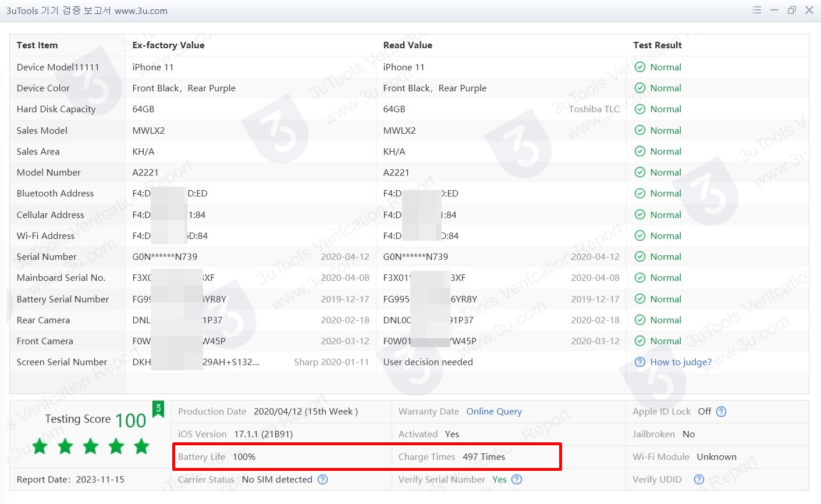Click the Verify Serial Number Yes value
The height and width of the screenshot is (504, 821).
(x=499, y=480)
